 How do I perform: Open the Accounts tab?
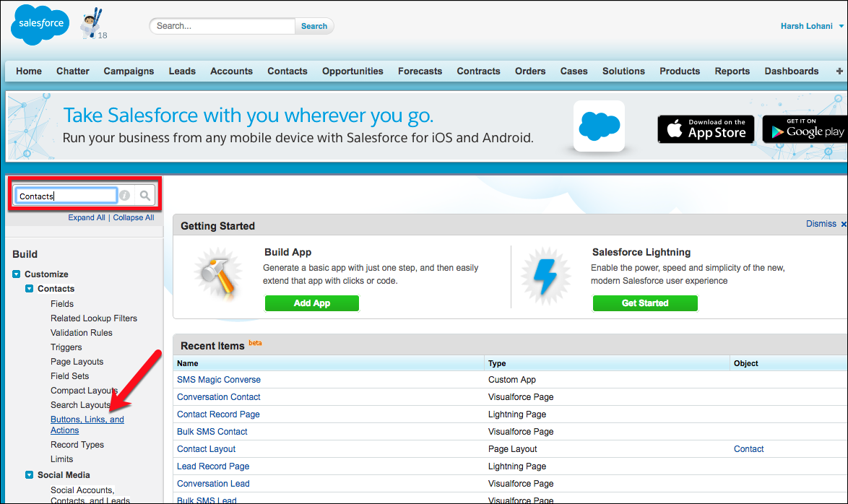[231, 71]
